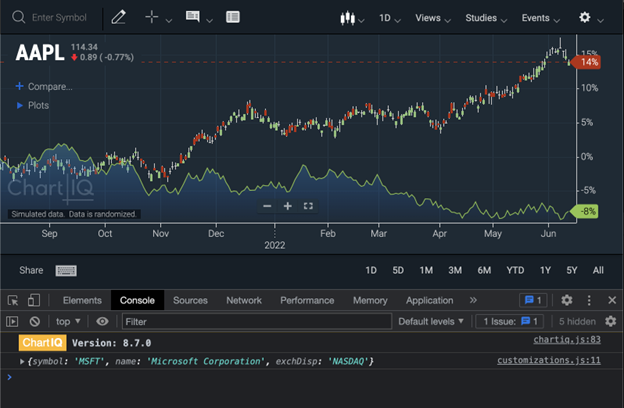Select the 1D range button
Viewport: 624px width, 408px height.
tap(371, 270)
